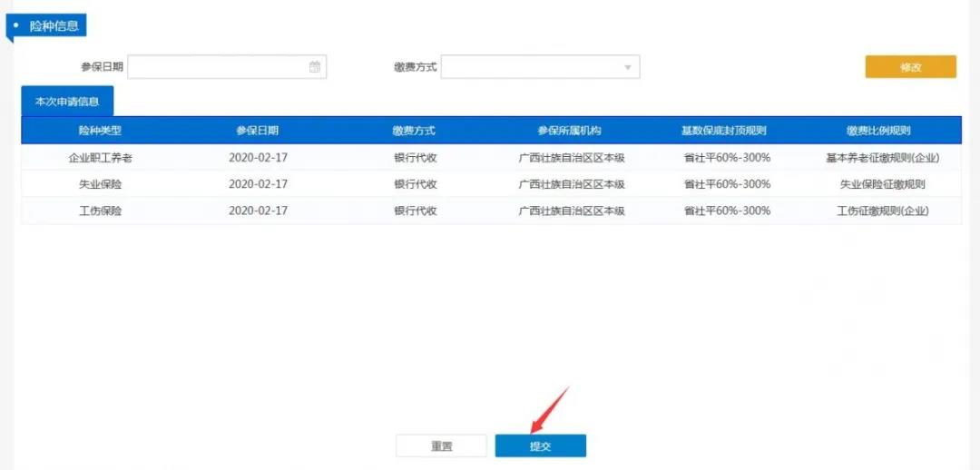
Task: Select the 工伤保险 table row
Action: [100, 211]
